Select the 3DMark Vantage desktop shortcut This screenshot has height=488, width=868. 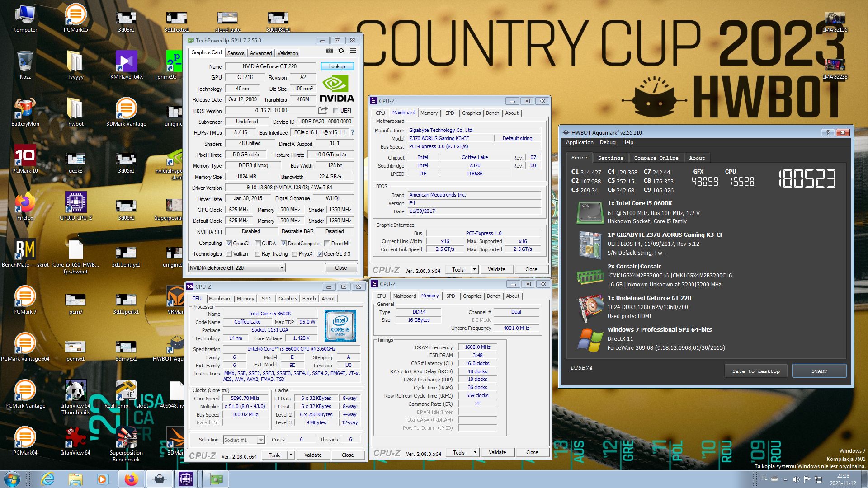click(127, 113)
